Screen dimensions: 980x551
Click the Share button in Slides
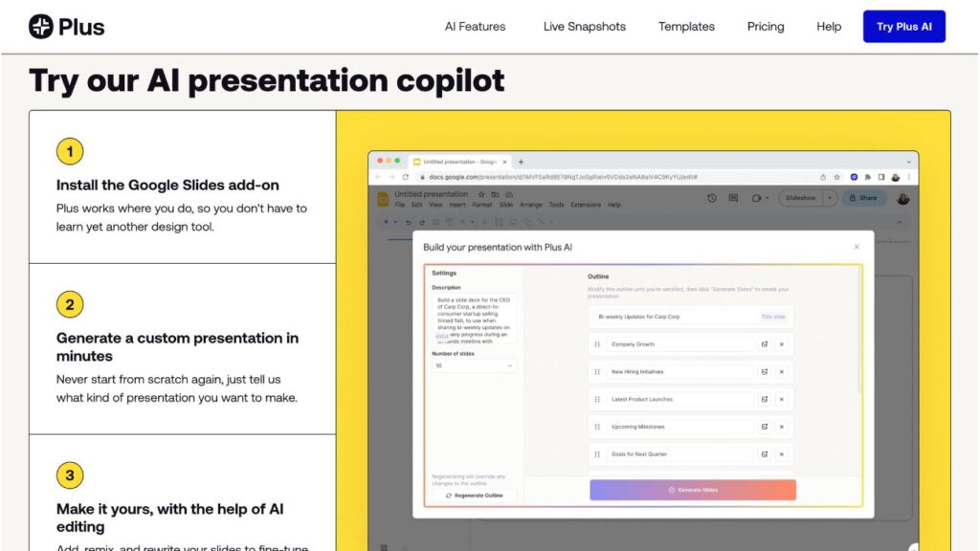pos(863,198)
